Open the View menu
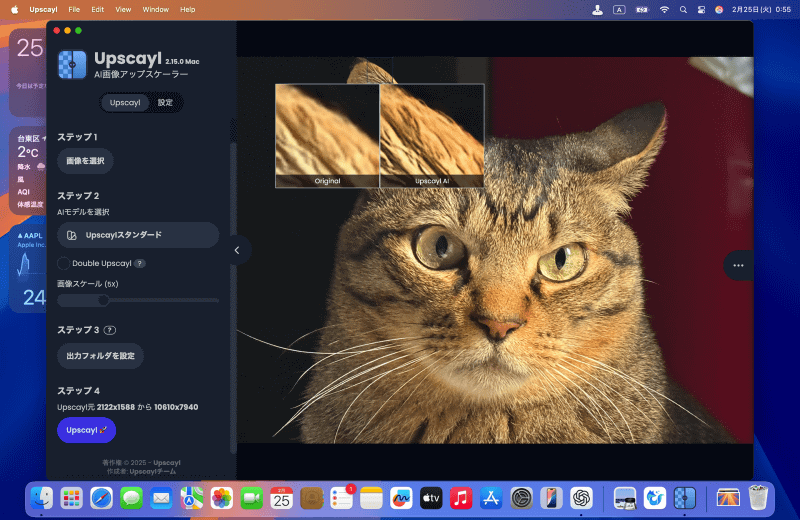Viewport: 800px width, 520px height. click(123, 10)
